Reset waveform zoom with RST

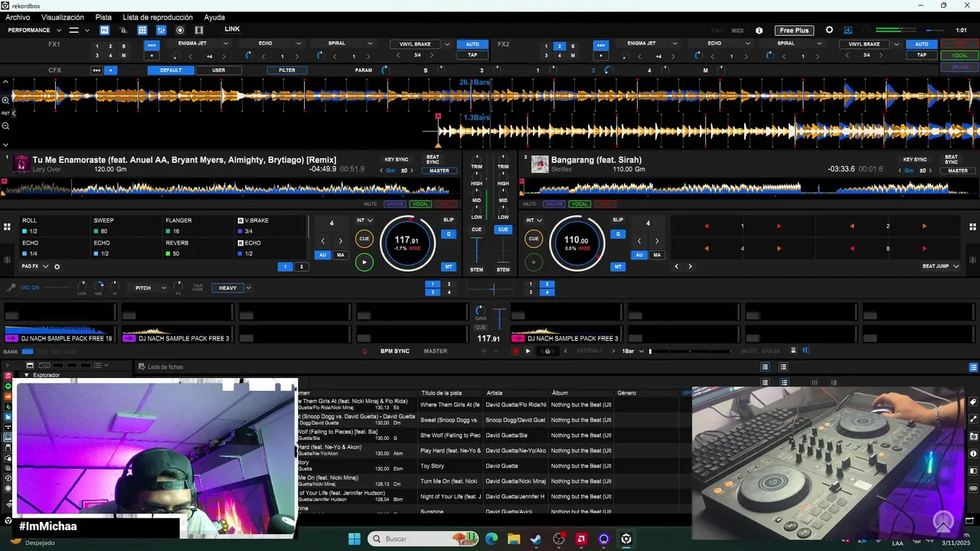(x=5, y=112)
